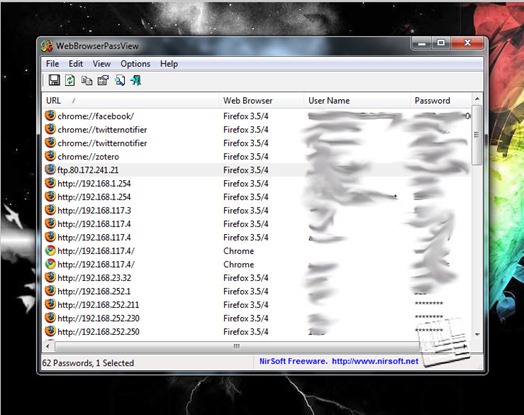Image resolution: width=524 pixels, height=415 pixels.
Task: Open the Edit menu
Action: [x=76, y=64]
